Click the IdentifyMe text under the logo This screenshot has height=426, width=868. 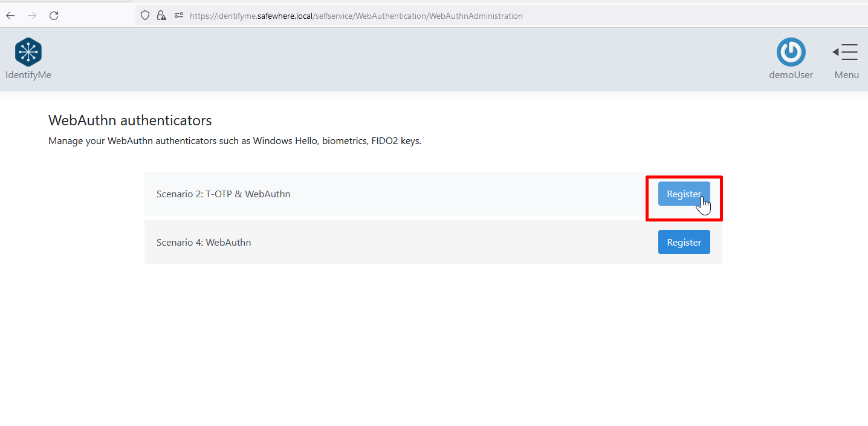[28, 75]
